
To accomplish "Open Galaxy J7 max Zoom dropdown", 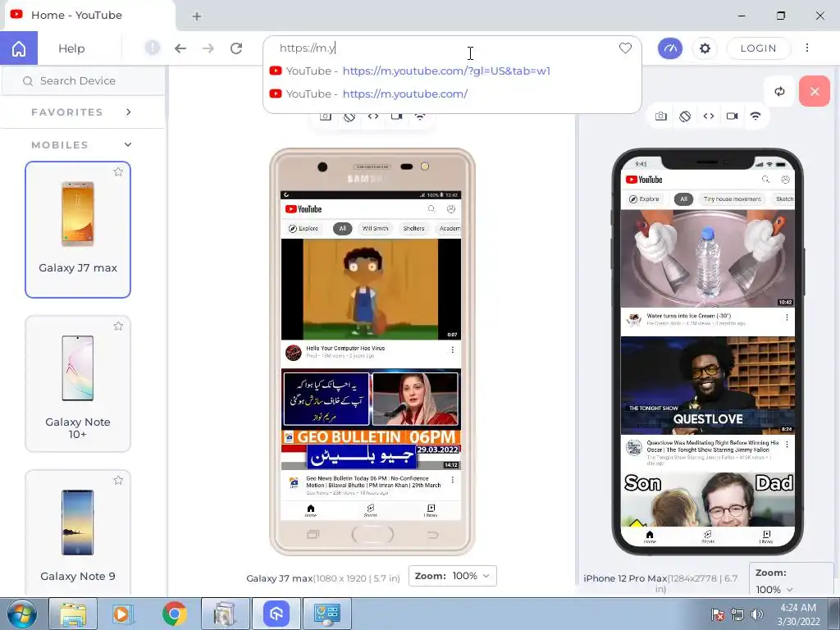I will tap(453, 576).
